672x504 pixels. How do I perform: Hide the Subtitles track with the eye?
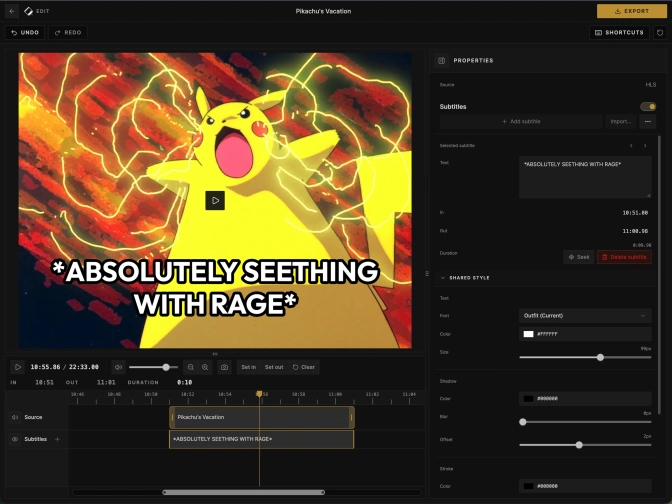click(15, 439)
